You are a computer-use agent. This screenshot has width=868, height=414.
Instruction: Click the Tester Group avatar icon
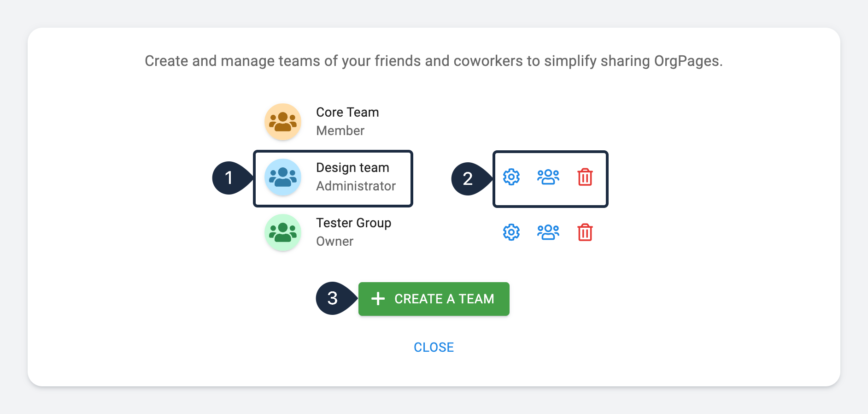pyautogui.click(x=283, y=233)
